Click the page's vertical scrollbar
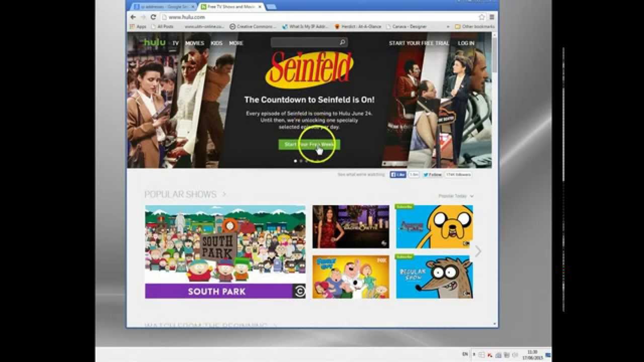The image size is (644, 362). (x=495, y=55)
